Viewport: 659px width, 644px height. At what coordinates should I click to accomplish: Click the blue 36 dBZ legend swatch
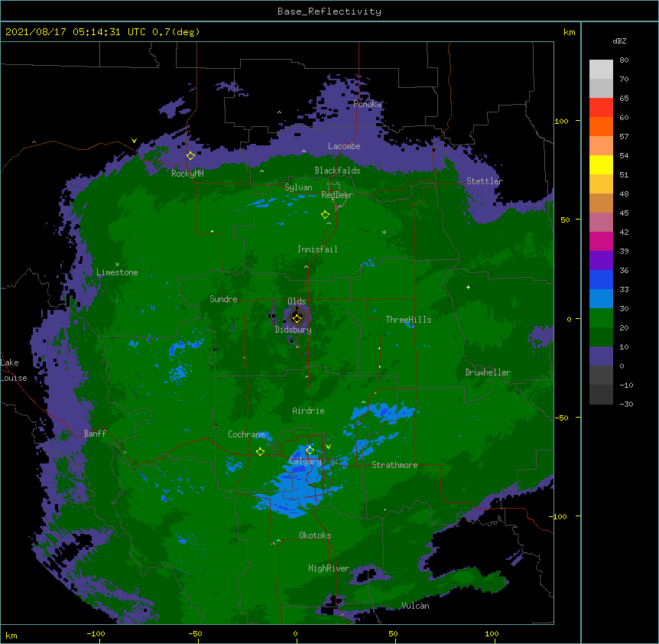[601, 279]
